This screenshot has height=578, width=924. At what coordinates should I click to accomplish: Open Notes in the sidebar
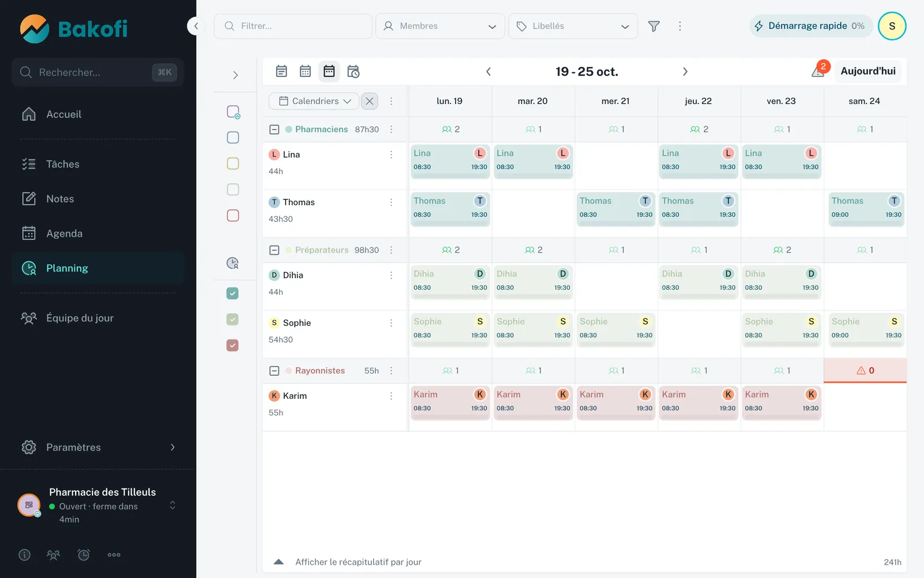point(98,199)
